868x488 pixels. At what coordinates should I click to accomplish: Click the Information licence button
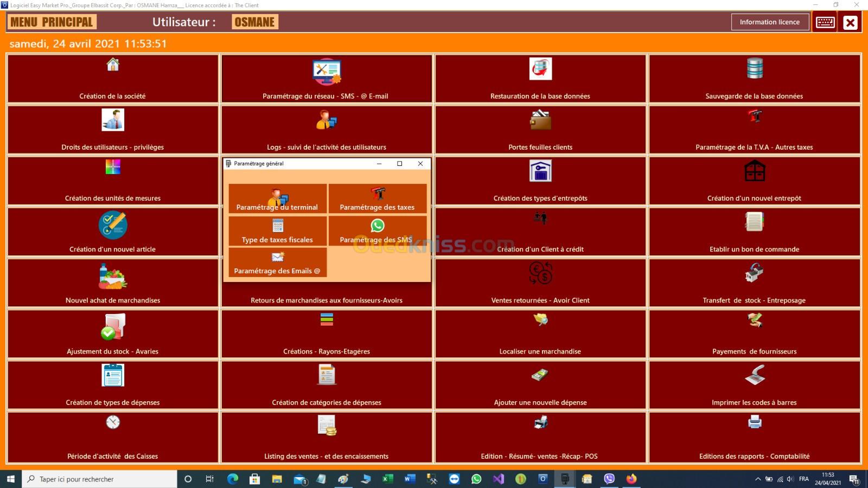click(x=769, y=22)
